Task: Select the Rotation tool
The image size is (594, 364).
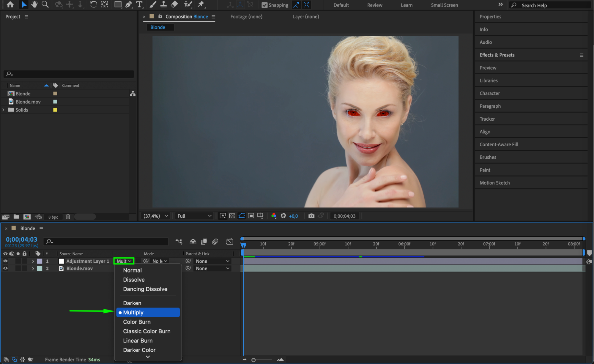Action: 93,4
